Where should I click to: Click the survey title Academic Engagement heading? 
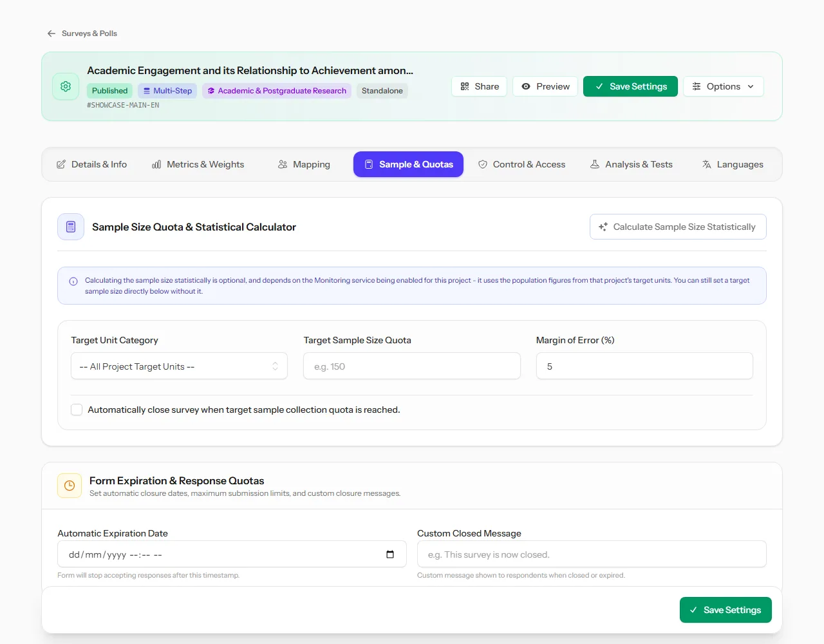(x=250, y=70)
